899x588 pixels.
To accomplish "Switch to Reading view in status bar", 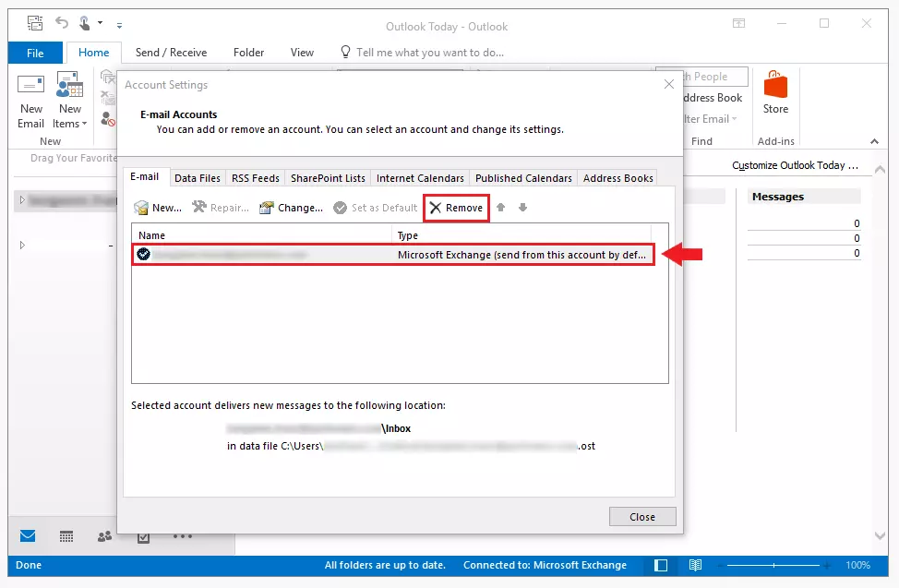I will coord(695,565).
